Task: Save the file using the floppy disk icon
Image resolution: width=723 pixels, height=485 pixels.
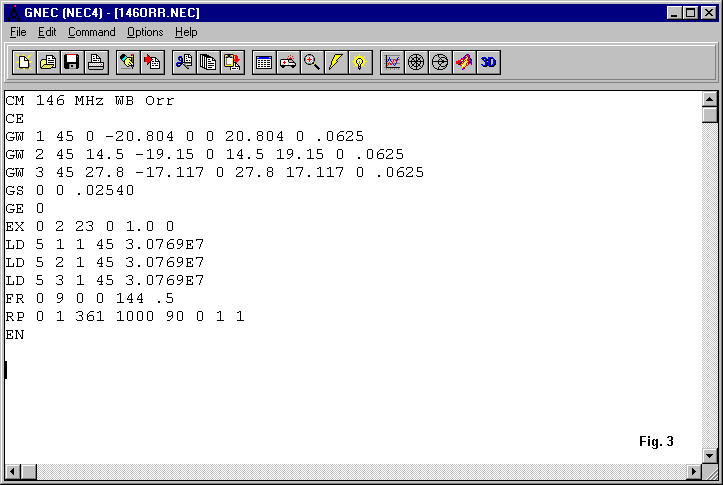Action: (72, 62)
